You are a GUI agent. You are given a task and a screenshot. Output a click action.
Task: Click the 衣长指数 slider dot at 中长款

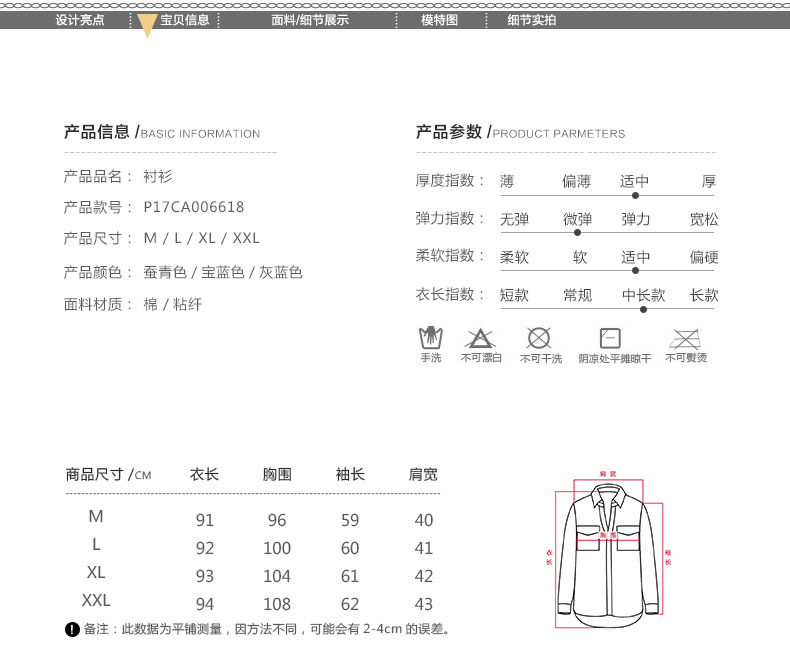coord(643,309)
